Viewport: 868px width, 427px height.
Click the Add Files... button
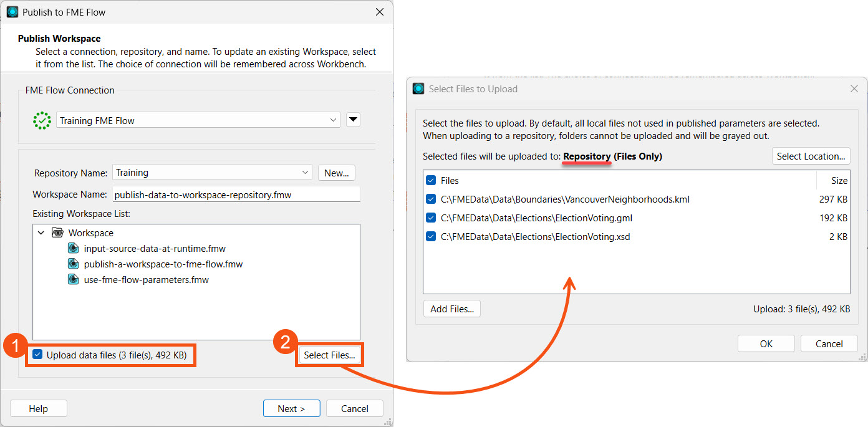click(x=451, y=309)
